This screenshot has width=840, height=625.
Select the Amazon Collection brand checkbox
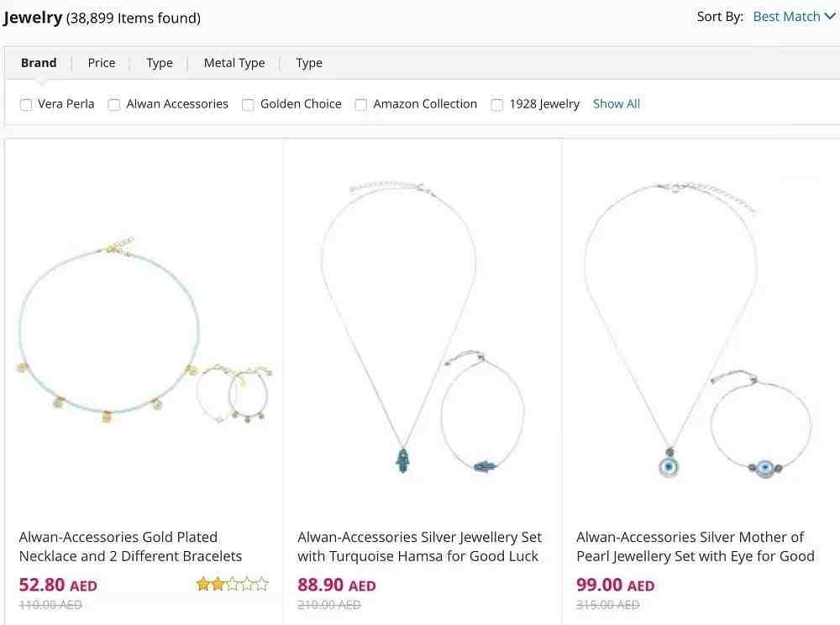(361, 105)
